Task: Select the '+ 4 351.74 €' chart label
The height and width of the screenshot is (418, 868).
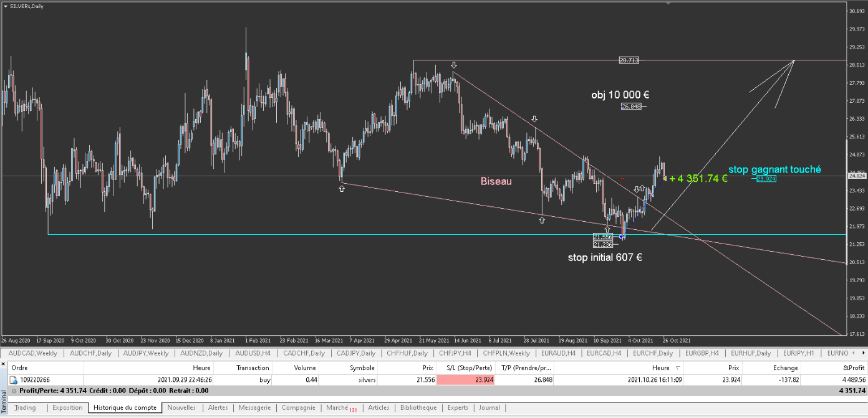Action: tap(698, 178)
